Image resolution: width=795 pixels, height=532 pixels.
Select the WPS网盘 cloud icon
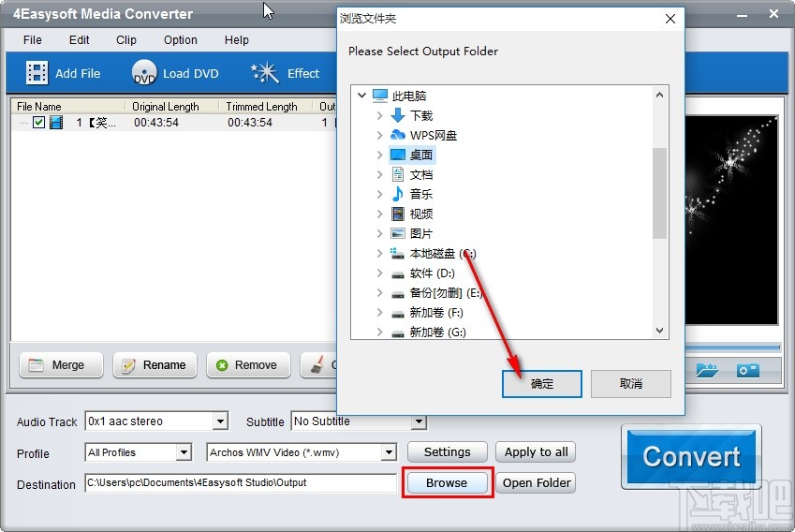pyautogui.click(x=398, y=135)
